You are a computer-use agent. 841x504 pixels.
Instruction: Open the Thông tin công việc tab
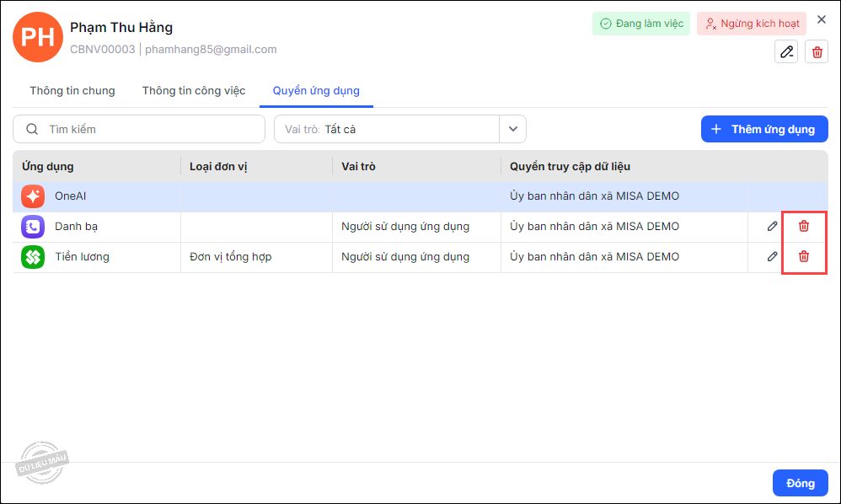pos(194,91)
